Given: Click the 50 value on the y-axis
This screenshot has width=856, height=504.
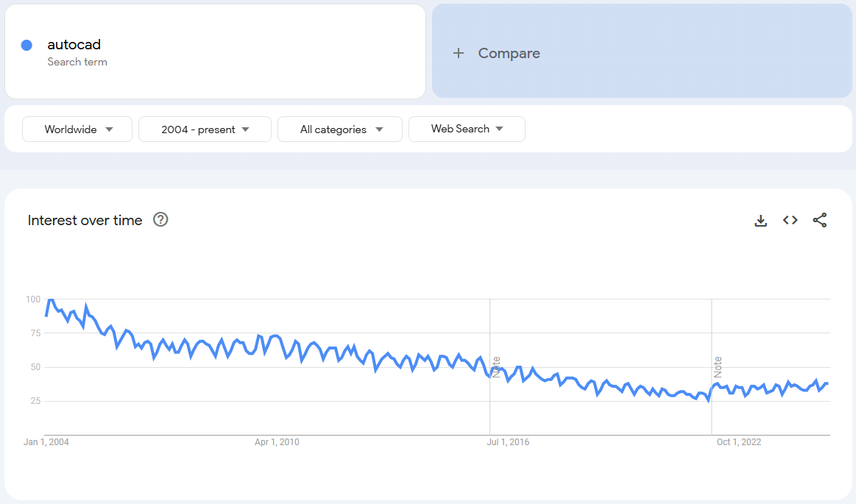Looking at the screenshot, I should point(35,367).
